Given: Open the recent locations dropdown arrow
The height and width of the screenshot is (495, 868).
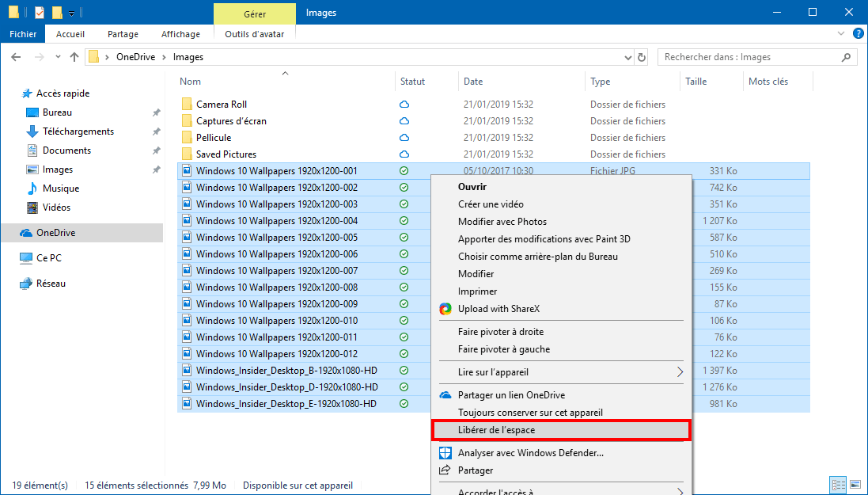Looking at the screenshot, I should click(x=58, y=57).
